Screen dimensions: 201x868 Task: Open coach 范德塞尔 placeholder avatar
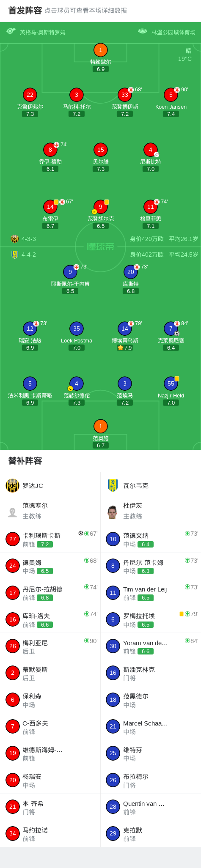coord(12,512)
